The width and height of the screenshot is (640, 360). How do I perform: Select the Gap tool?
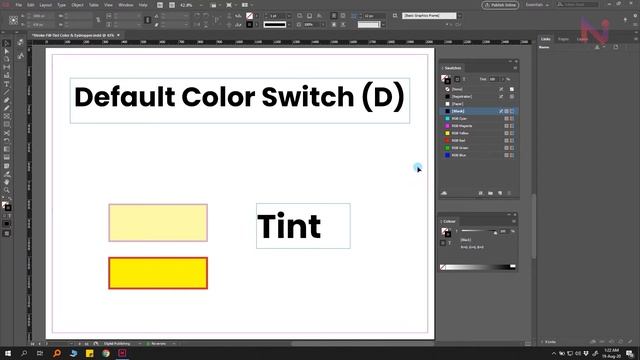click(7, 68)
